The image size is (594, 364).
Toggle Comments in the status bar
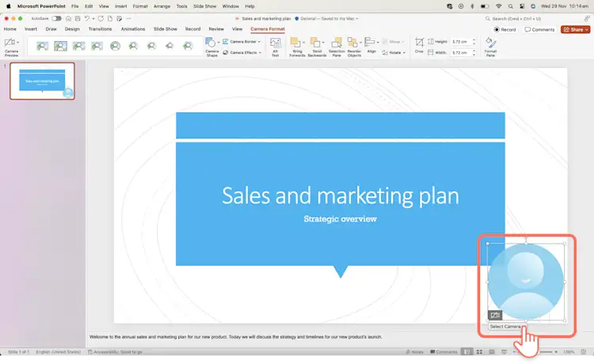444,352
